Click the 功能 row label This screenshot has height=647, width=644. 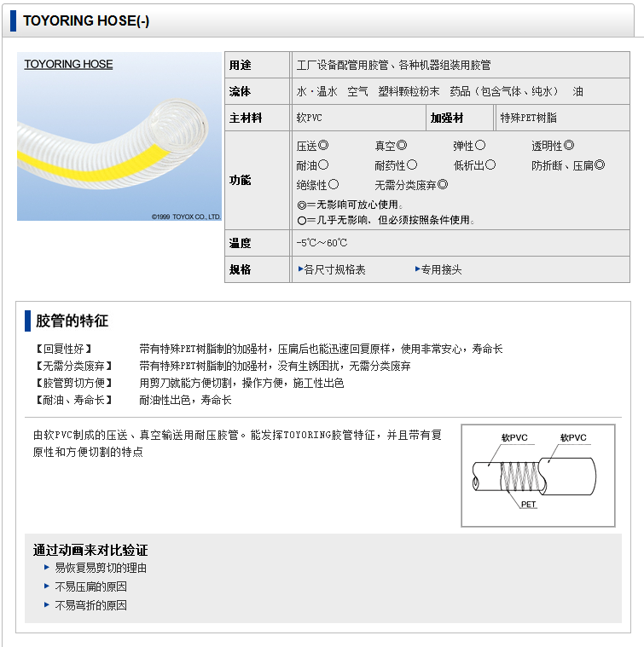pos(241,181)
